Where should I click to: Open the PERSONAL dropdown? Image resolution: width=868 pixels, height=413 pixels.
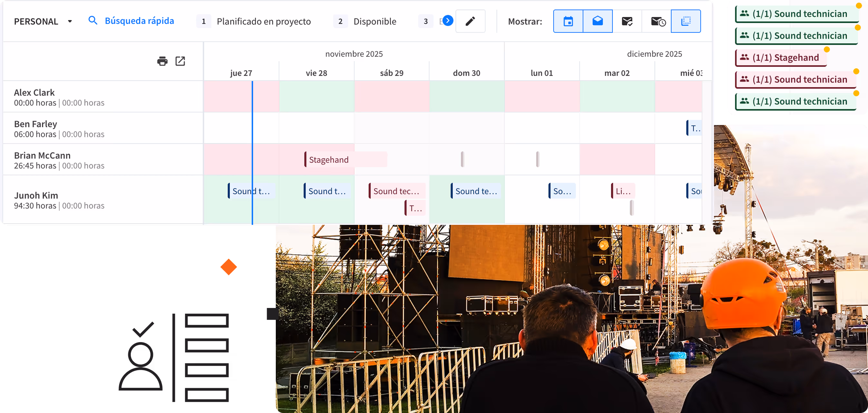[43, 21]
